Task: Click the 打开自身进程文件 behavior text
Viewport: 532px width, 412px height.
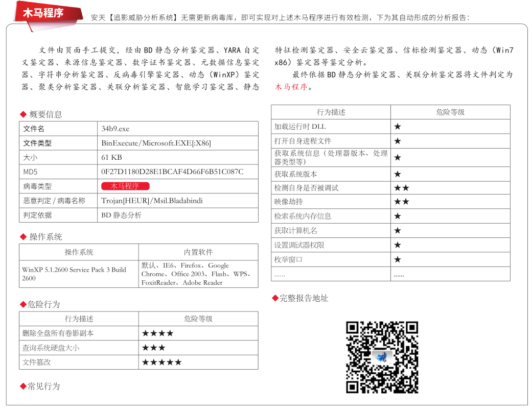Action: [303, 141]
